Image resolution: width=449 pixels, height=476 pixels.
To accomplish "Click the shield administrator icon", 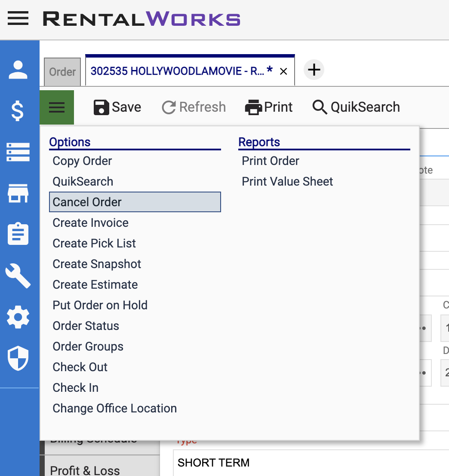I will click(x=18, y=358).
